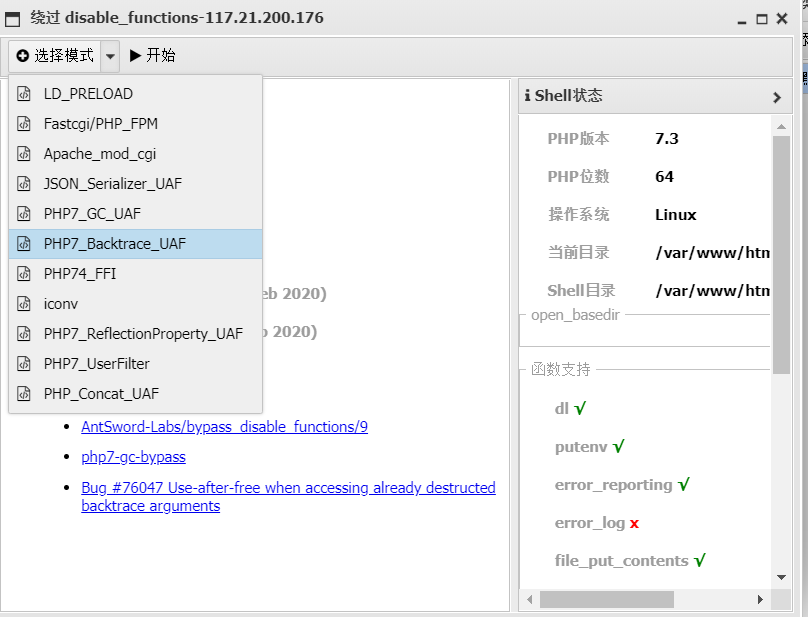Click the plus icon on 选择模式 button

(x=23, y=56)
